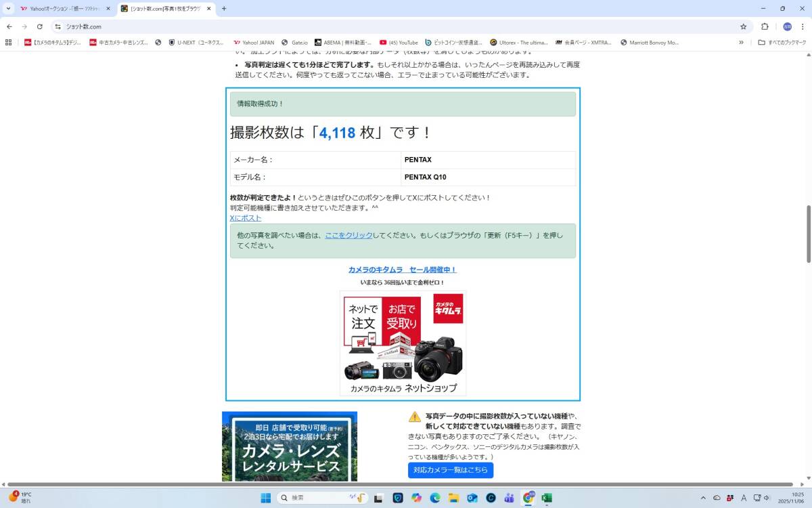This screenshot has height=508, width=812.
Task: Open the Ultorex bookmark
Action: pyautogui.click(x=519, y=42)
